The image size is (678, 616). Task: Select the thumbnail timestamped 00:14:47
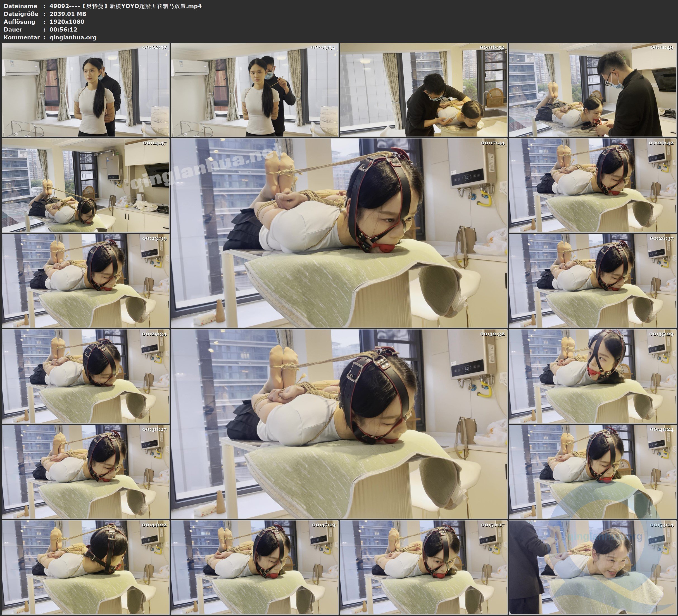click(85, 185)
